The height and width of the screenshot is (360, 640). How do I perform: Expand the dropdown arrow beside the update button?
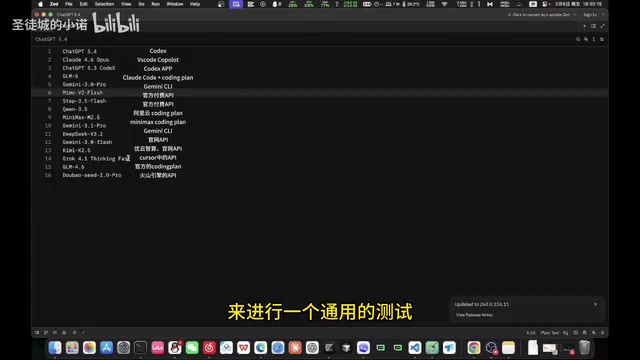coord(575,15)
